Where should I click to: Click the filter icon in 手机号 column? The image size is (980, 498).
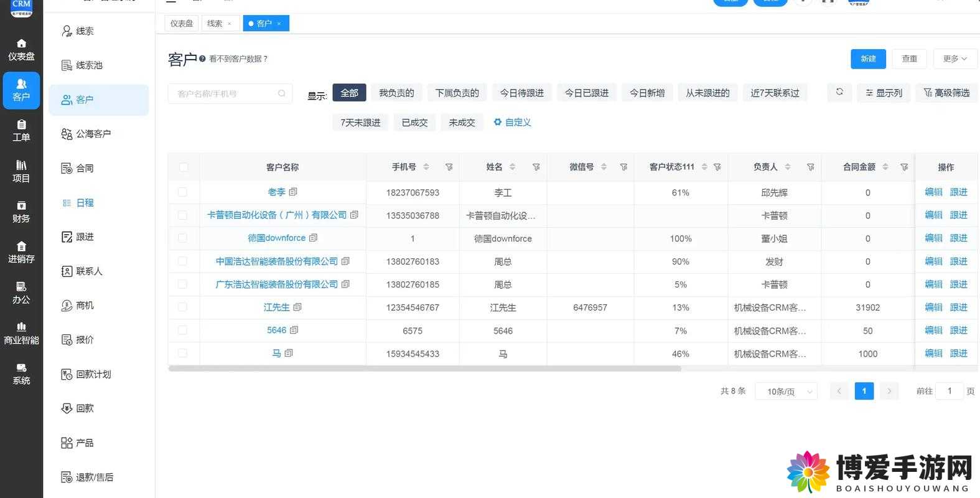point(449,167)
